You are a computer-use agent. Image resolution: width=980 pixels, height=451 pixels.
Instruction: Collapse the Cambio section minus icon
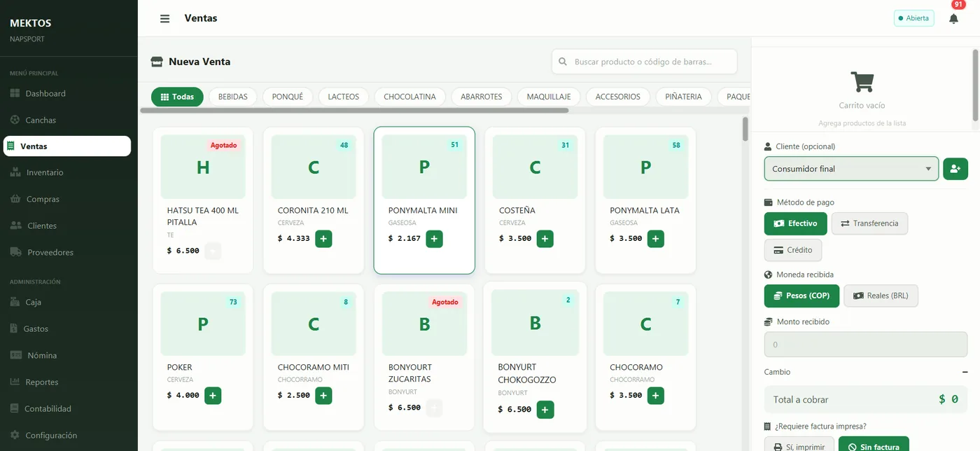coord(965,372)
